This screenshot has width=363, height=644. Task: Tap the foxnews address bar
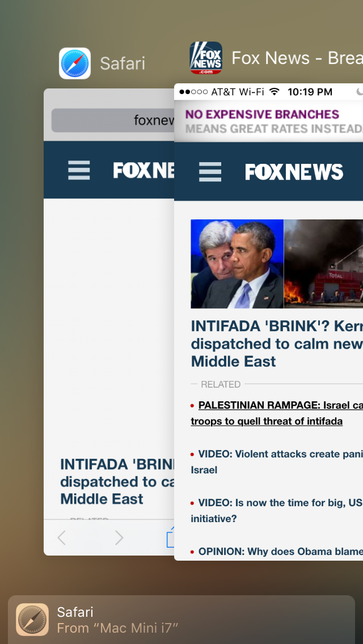pos(113,120)
